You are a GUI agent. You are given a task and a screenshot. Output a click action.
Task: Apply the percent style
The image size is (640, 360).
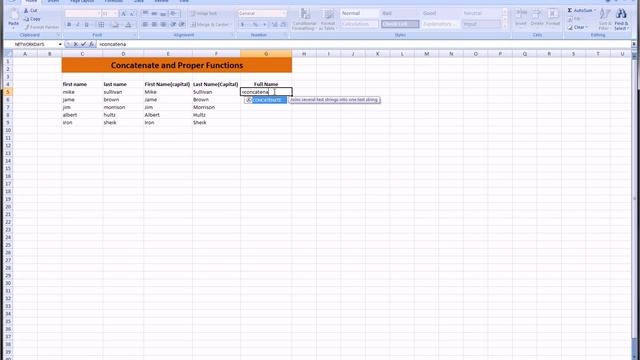pyautogui.click(x=256, y=25)
